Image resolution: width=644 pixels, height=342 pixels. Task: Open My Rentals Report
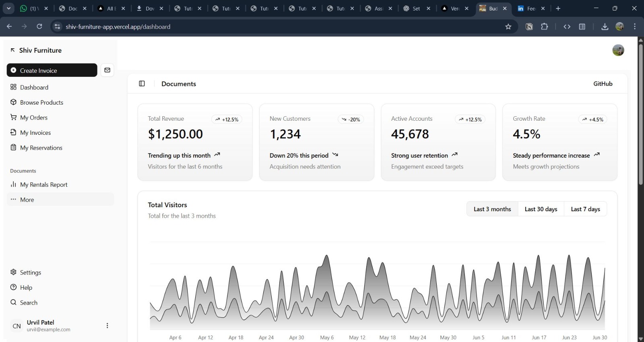coord(43,185)
